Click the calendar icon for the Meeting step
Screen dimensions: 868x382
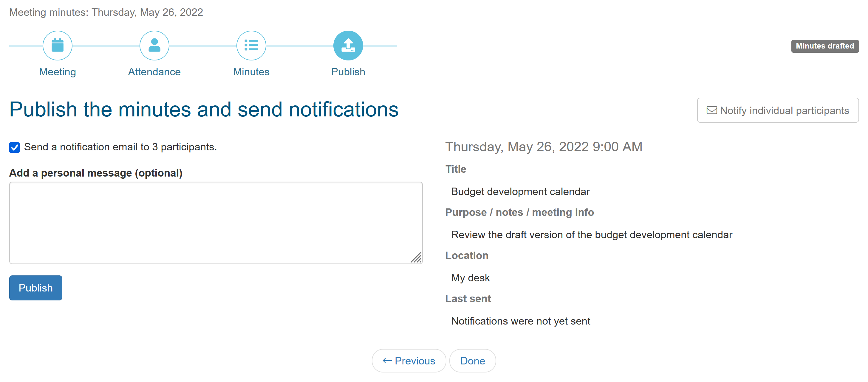click(x=57, y=46)
